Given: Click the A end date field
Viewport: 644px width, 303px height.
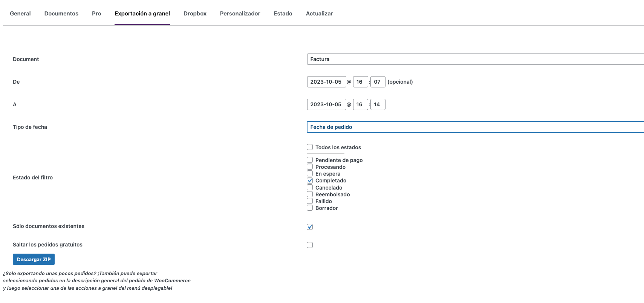Looking at the screenshot, I should tap(326, 104).
